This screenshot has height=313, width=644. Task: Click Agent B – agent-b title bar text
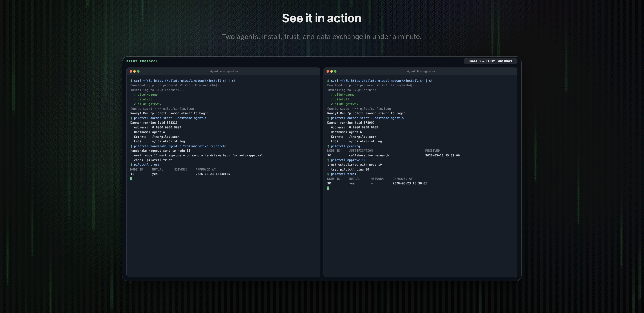pyautogui.click(x=421, y=71)
